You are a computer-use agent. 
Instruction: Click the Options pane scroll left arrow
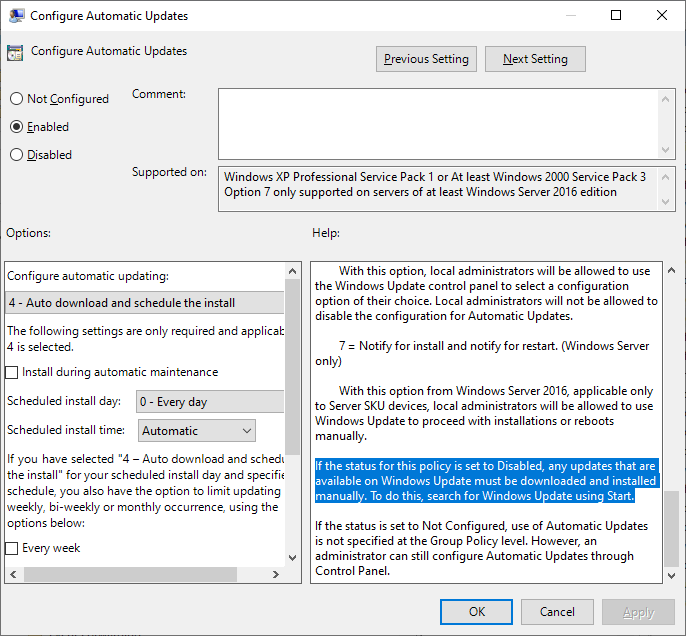(14, 574)
